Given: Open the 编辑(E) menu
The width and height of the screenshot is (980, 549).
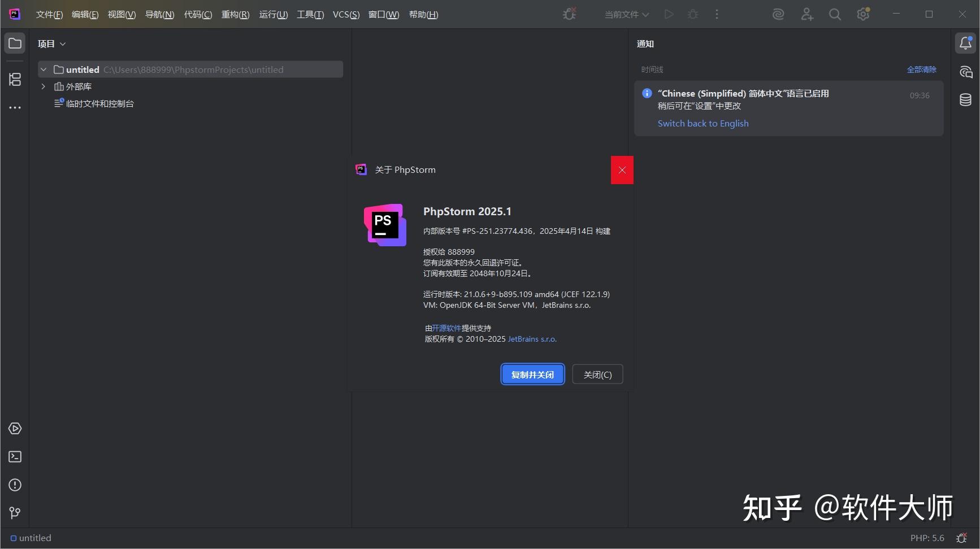Looking at the screenshot, I should [85, 14].
